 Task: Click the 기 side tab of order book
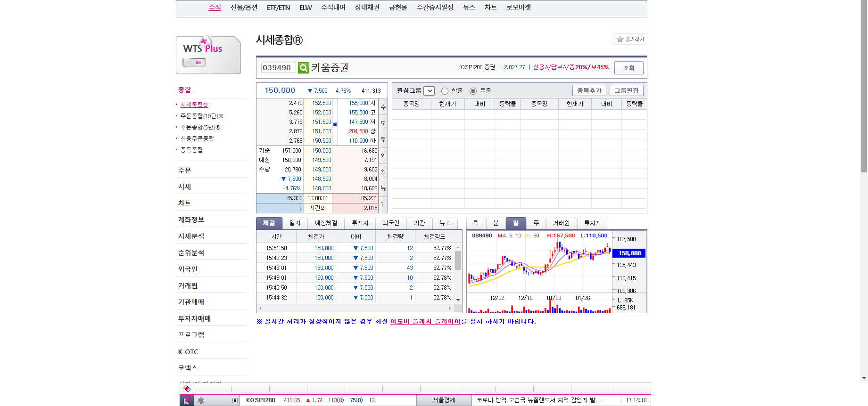pyautogui.click(x=383, y=205)
